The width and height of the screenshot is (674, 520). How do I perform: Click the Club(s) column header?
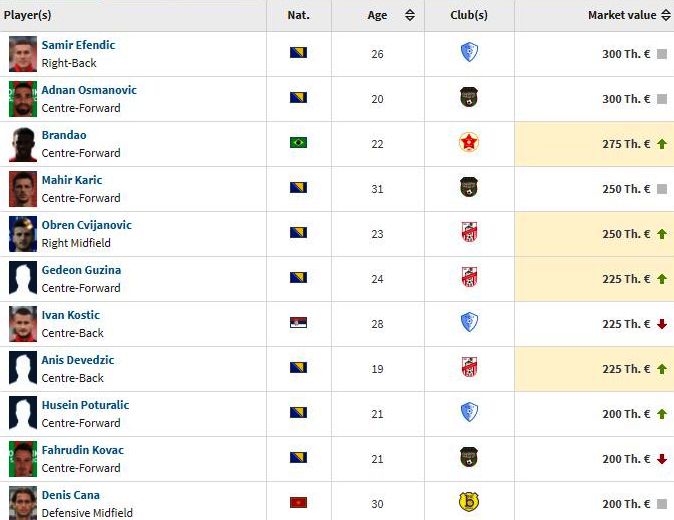coord(469,15)
